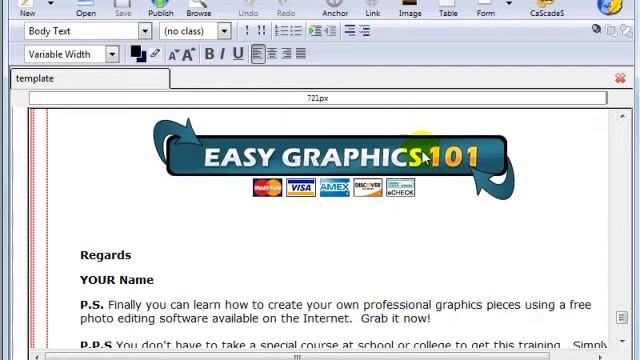The height and width of the screenshot is (360, 640).
Task: Toggle underline formatting
Action: point(238,54)
